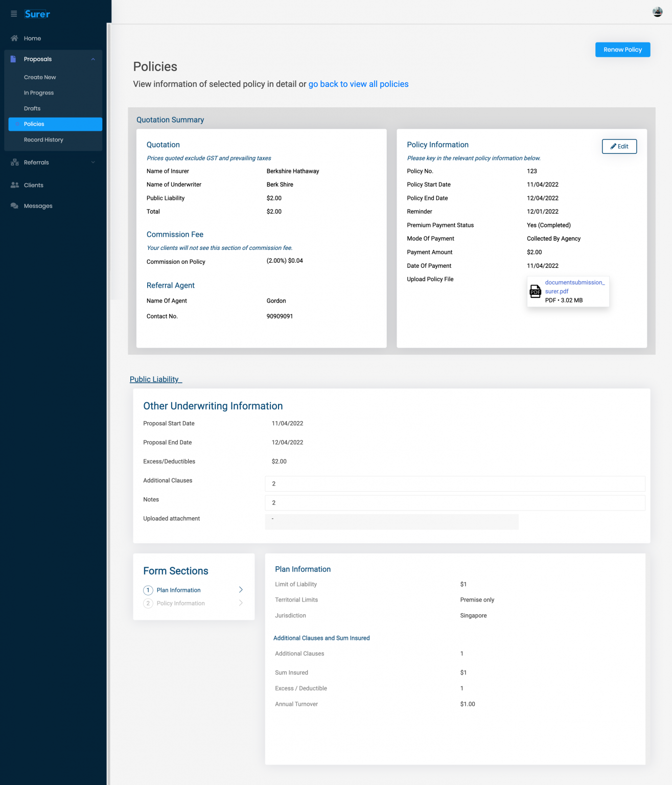Click the Proposals document icon
Viewport: 672px width, 785px height.
[14, 59]
